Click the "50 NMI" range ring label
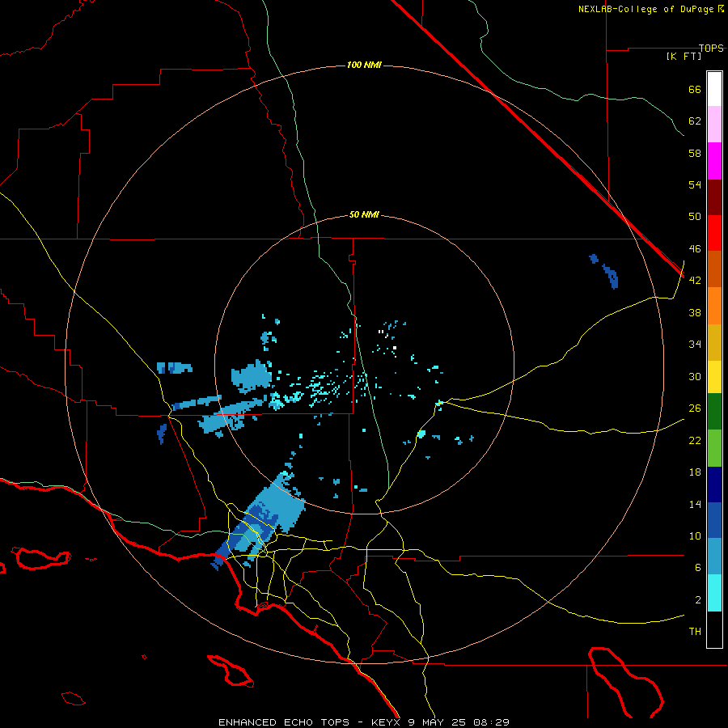Screen dimensions: 728x728 pyautogui.click(x=364, y=214)
